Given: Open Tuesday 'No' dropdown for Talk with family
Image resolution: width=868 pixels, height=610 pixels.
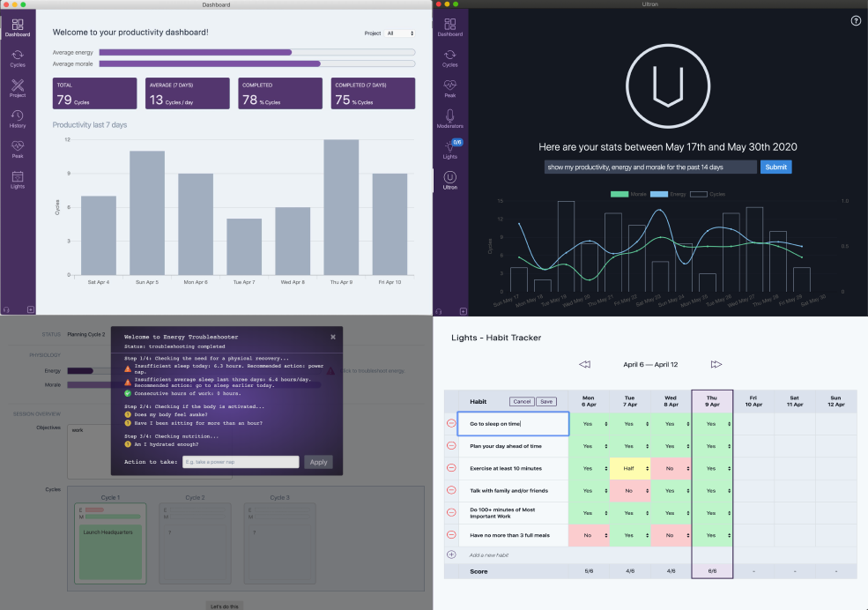Looking at the screenshot, I should point(630,490).
